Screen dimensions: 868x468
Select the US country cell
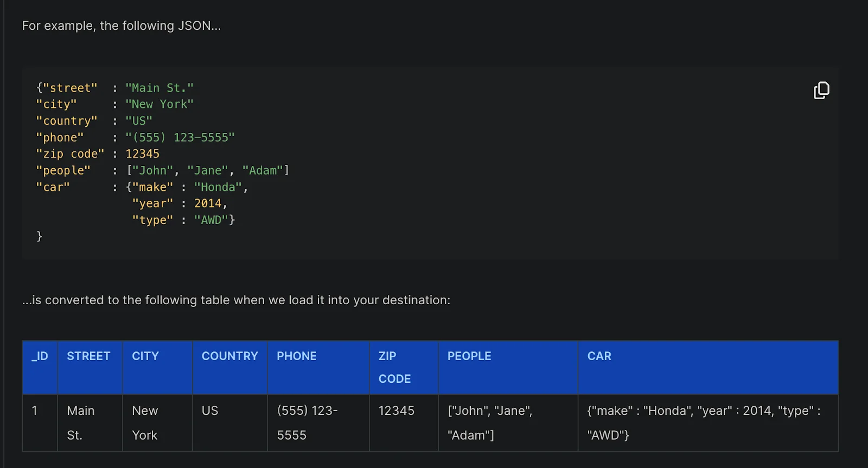210,411
